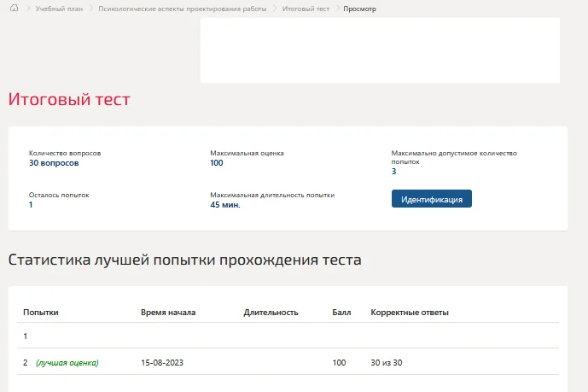Select attempt 2 with лучшая оценка
Screen dimensions: 588x392
tap(288, 362)
